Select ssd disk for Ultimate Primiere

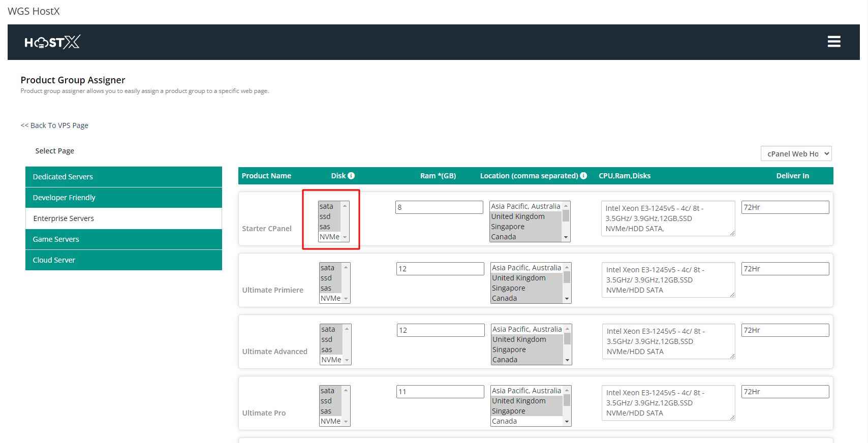point(326,278)
